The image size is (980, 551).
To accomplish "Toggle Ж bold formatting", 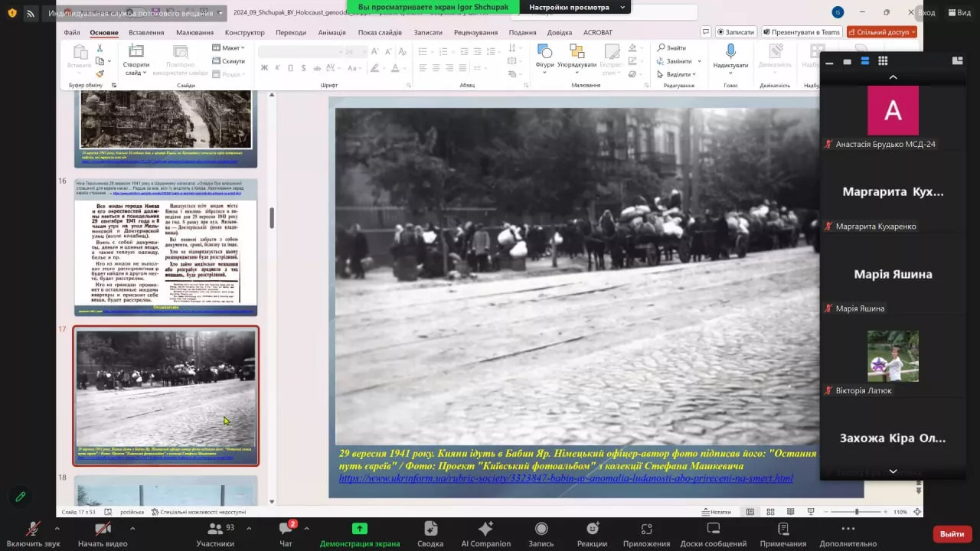I will pos(264,68).
